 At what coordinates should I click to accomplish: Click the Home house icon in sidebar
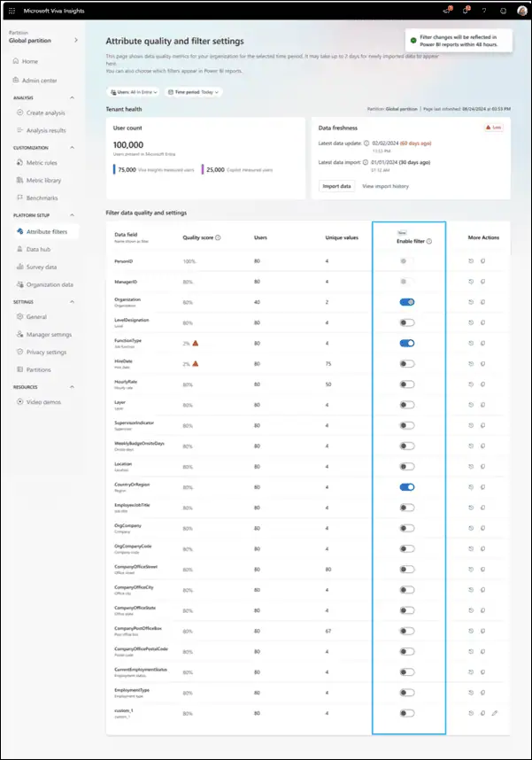coord(16,61)
